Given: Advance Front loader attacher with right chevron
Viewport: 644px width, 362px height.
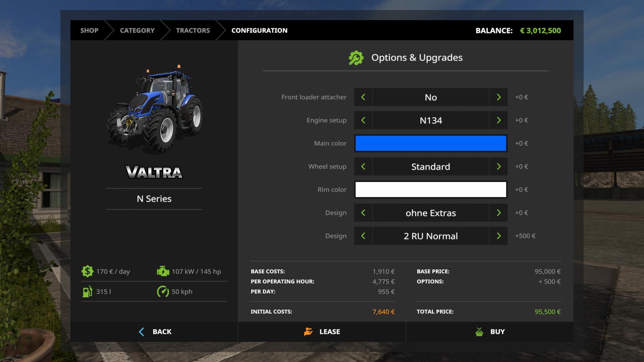Looking at the screenshot, I should (499, 97).
